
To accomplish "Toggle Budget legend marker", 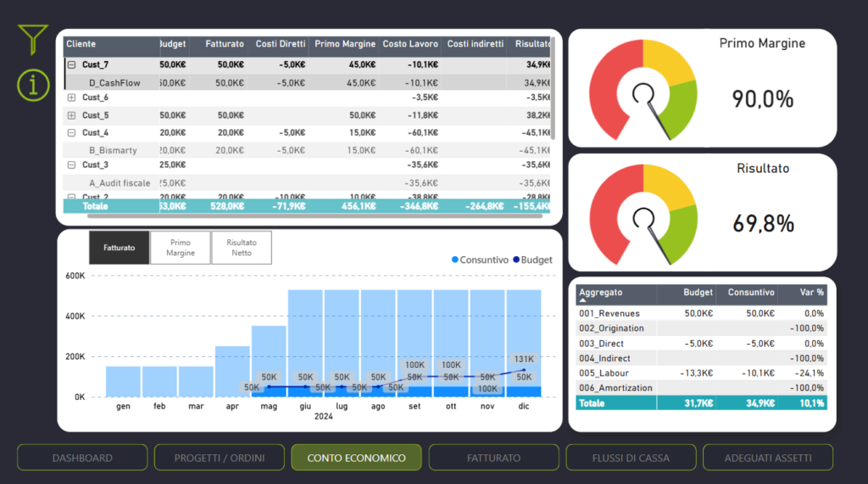I will tap(516, 259).
